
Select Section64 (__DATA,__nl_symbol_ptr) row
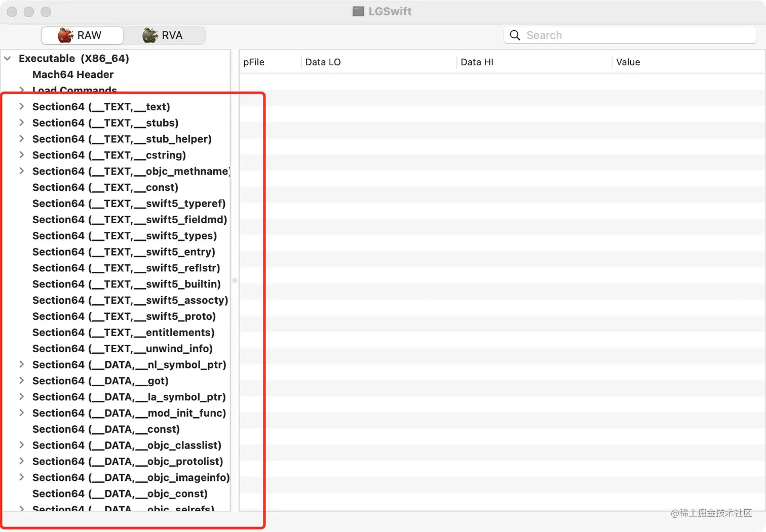click(116, 365)
